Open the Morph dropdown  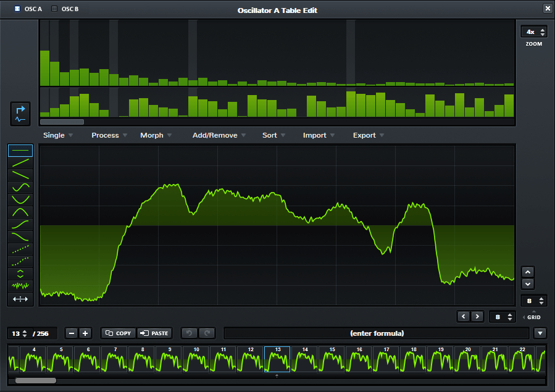(152, 135)
